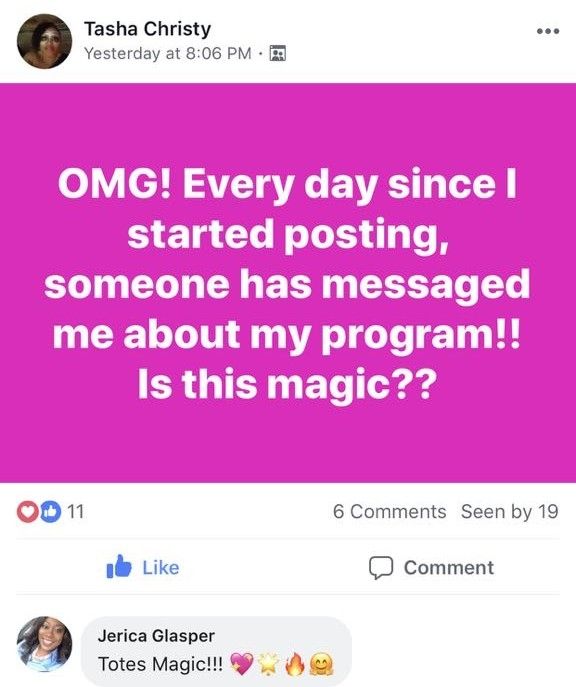Open Tasha Christy's profile name link

click(148, 29)
